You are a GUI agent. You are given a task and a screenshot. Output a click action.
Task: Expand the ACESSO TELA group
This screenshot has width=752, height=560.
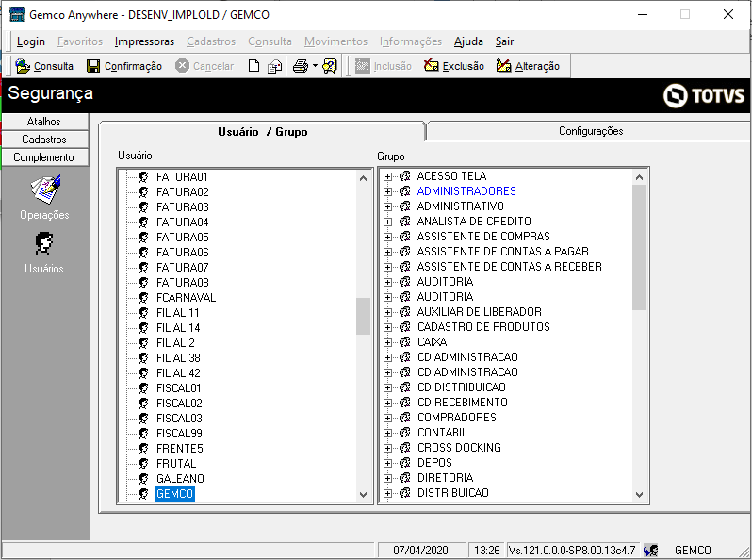pos(387,176)
